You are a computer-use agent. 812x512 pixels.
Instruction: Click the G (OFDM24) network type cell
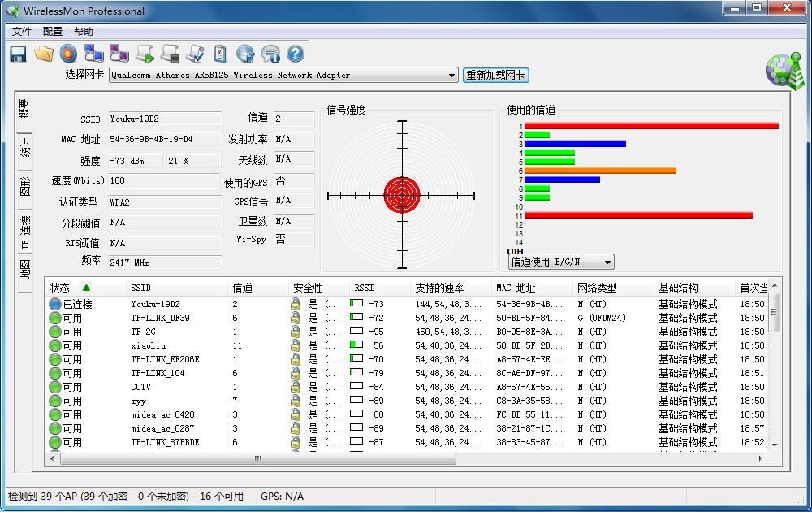[x=602, y=318]
